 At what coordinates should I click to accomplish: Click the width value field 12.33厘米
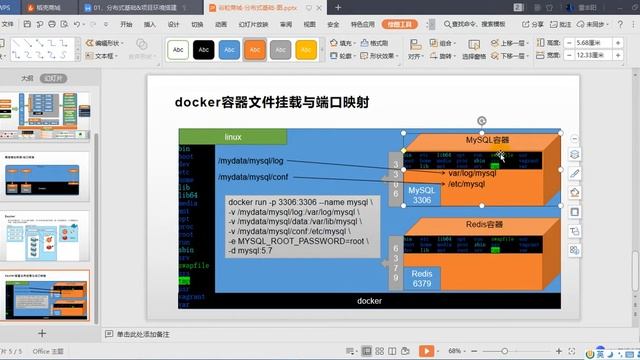[593, 55]
